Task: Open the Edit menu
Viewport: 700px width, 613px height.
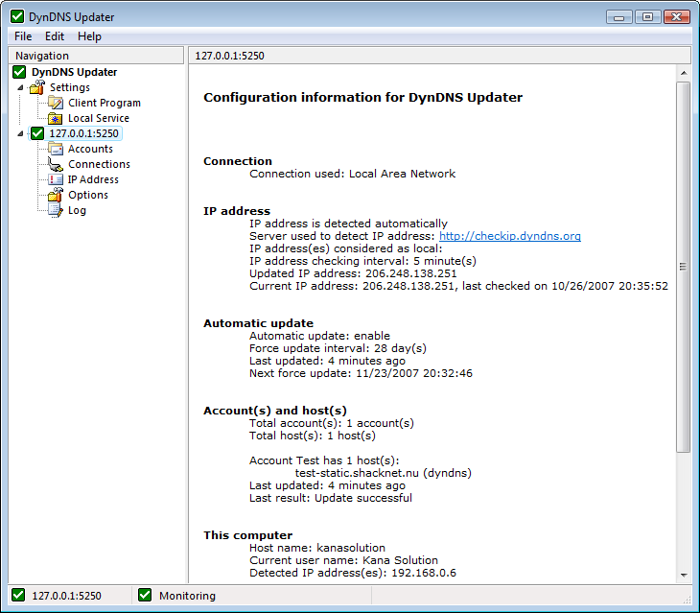Action: coord(55,36)
